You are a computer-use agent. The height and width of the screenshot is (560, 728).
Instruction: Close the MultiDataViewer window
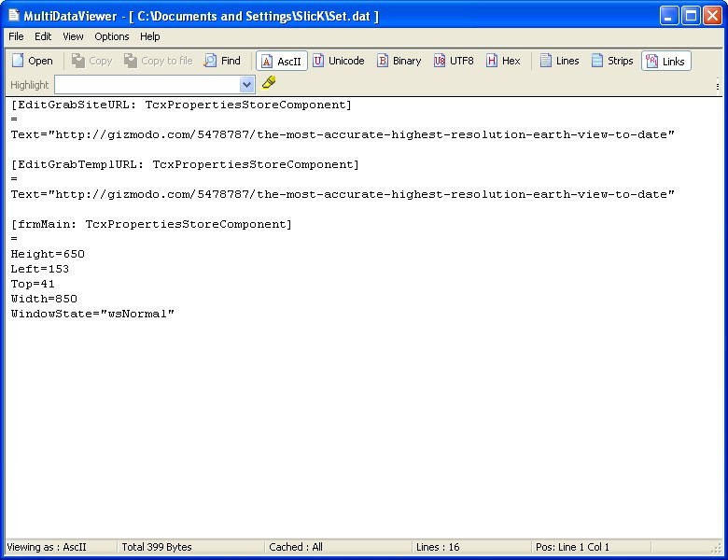(x=712, y=16)
